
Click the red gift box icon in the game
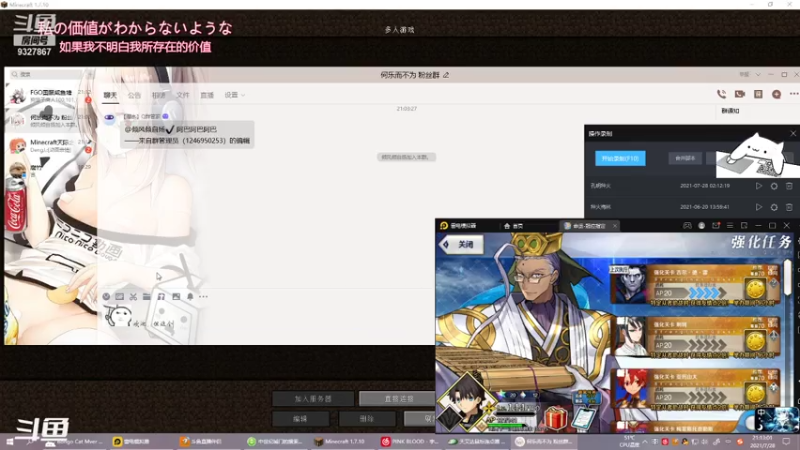[x=556, y=418]
